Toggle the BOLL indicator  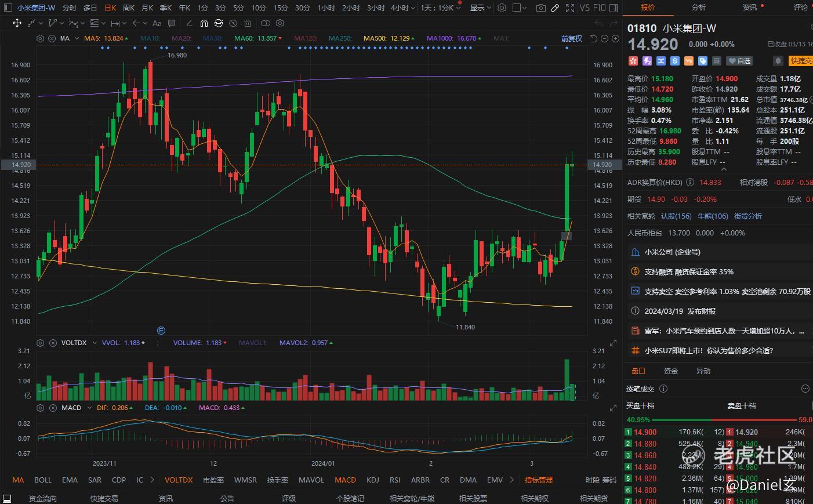pyautogui.click(x=43, y=480)
